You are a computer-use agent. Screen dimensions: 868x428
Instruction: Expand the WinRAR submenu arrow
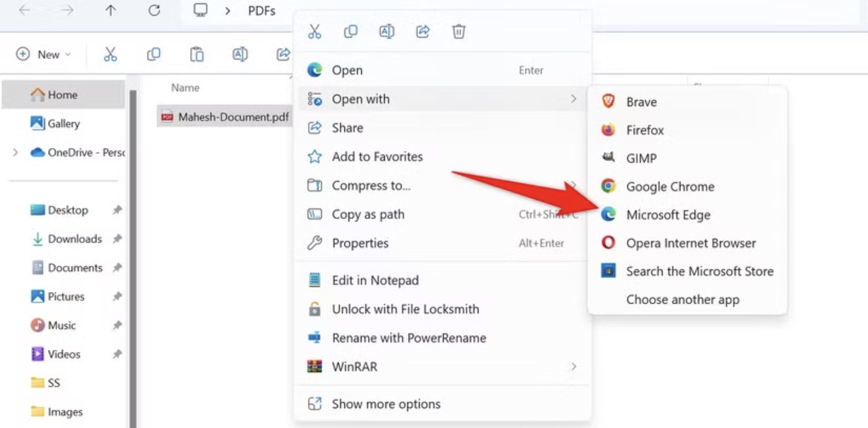pyautogui.click(x=573, y=367)
